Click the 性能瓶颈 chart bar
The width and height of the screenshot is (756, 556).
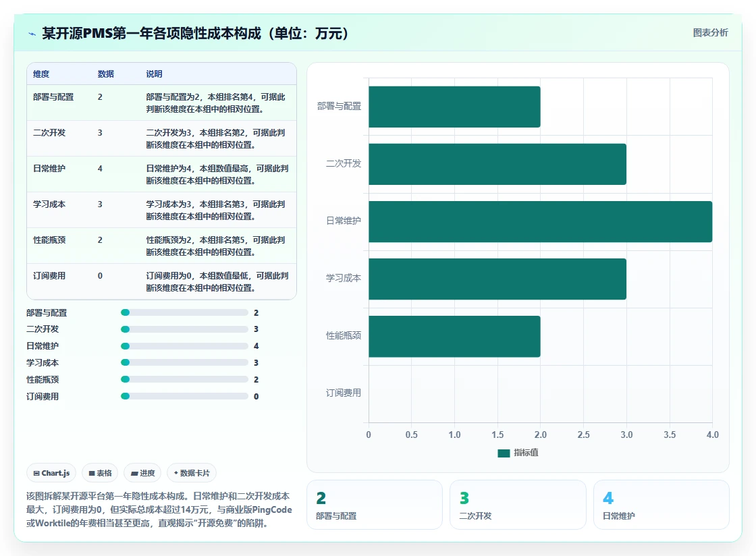454,336
